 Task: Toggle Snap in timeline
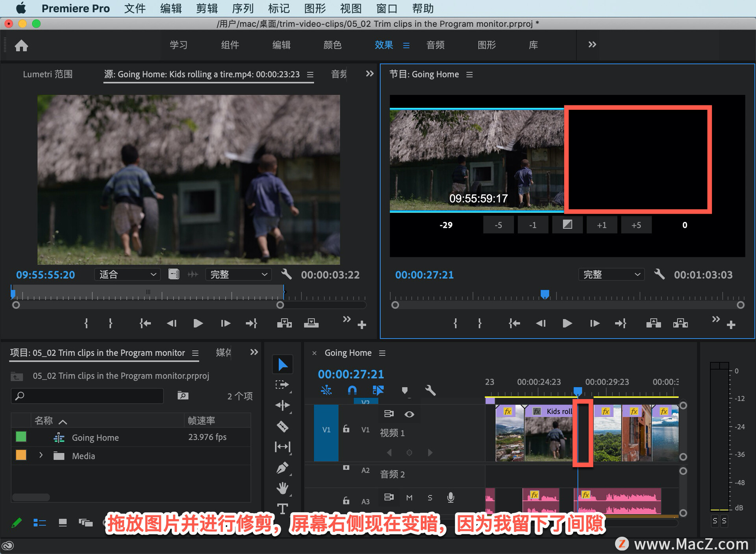[x=352, y=390]
